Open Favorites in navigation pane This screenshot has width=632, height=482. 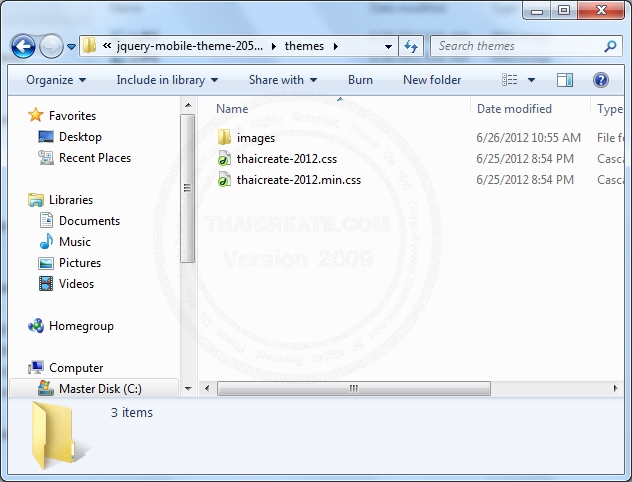point(72,116)
